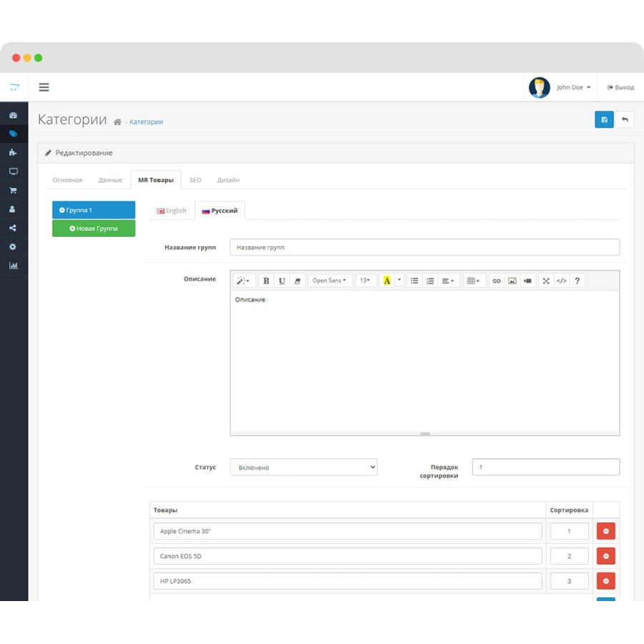Open the catalog tags icon in sidebar
This screenshot has width=644, height=644.
click(x=13, y=134)
